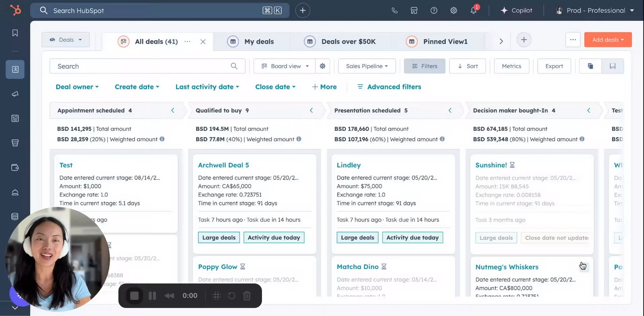Open the service bell icon in sidebar

tap(15, 192)
